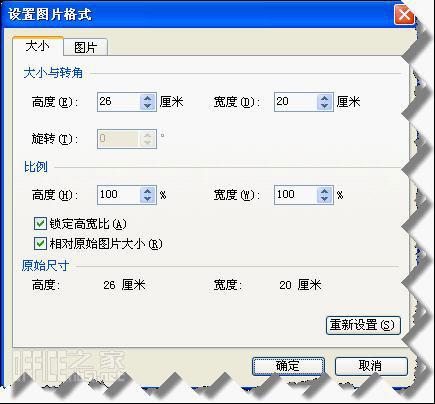Decrease the size height (高度 E) spinner value
Screen dimensions: 435x404
pos(148,106)
